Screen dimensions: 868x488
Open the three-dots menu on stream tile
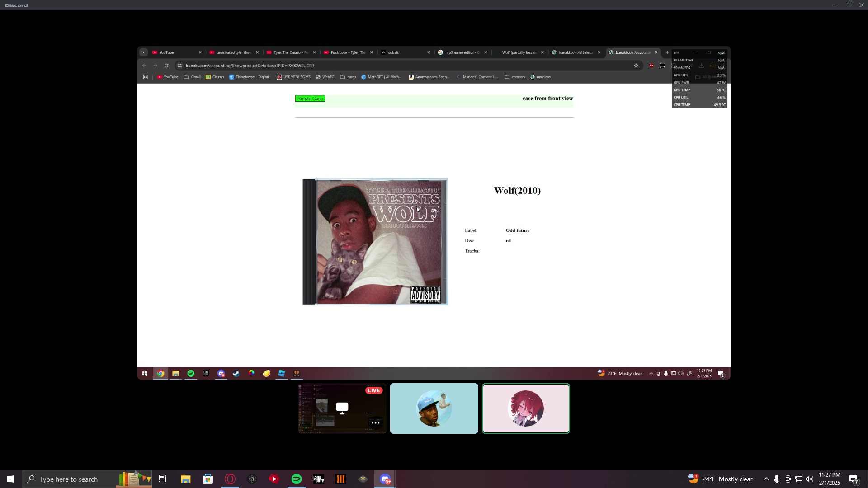point(375,423)
